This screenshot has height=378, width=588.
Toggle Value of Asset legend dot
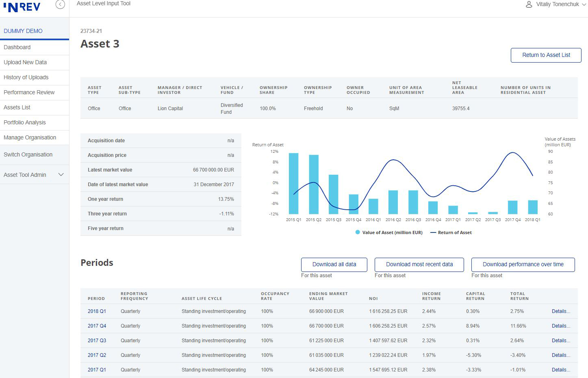click(x=358, y=232)
